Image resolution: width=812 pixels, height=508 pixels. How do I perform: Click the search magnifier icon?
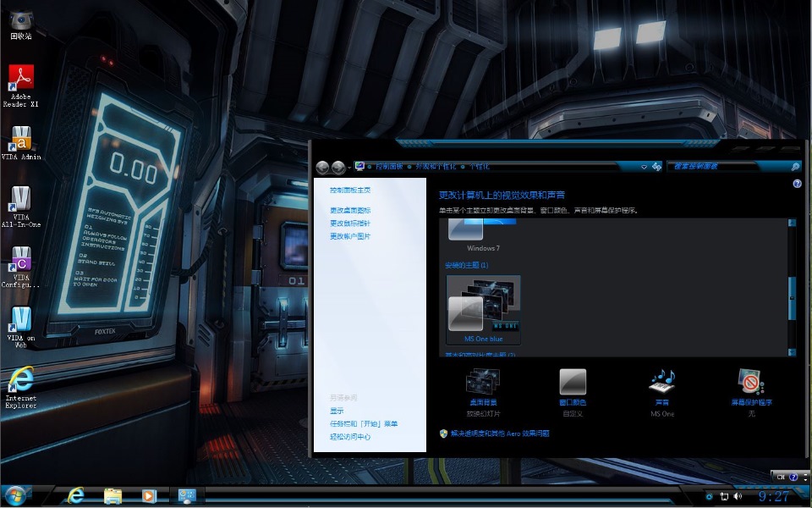tap(795, 167)
